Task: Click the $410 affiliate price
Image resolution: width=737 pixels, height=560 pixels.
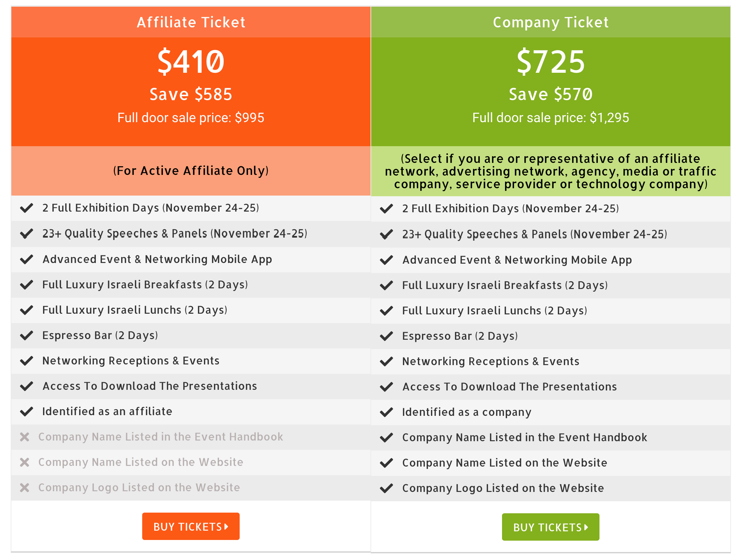Action: (191, 61)
